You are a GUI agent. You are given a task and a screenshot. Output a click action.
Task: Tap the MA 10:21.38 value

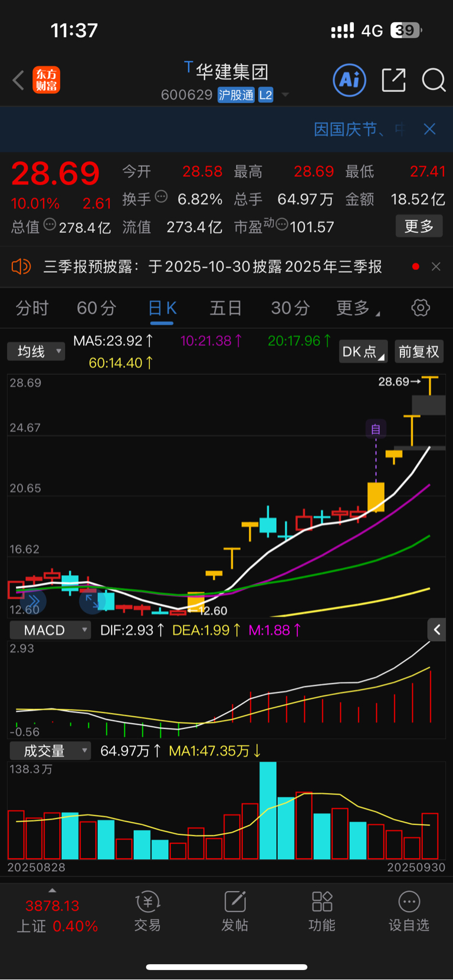[211, 341]
